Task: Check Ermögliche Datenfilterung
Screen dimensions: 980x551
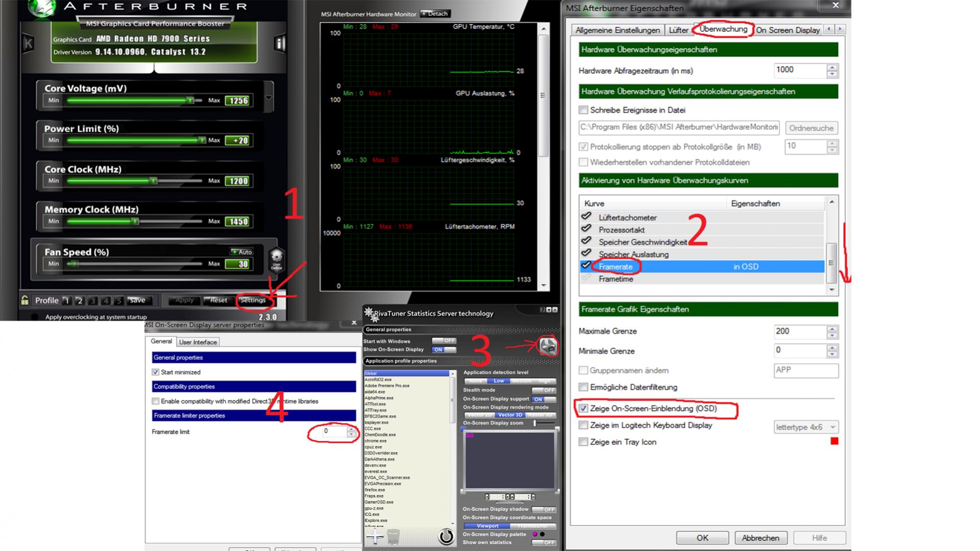Action: click(x=583, y=387)
